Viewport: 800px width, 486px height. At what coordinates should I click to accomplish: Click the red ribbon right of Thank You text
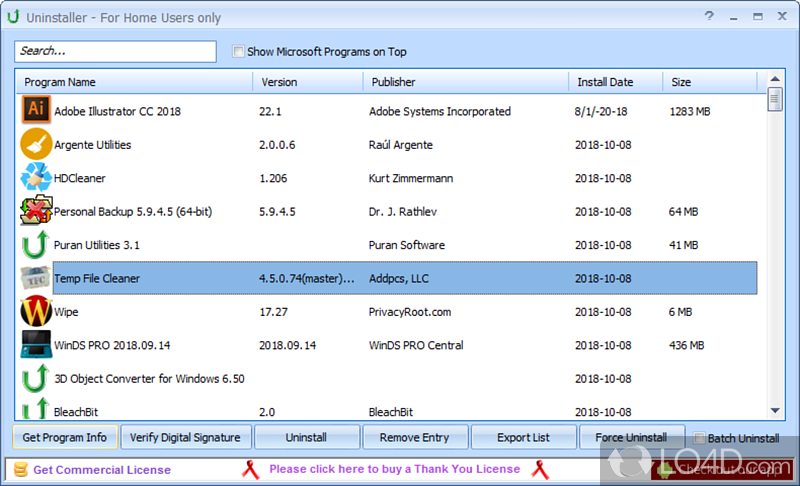click(540, 469)
